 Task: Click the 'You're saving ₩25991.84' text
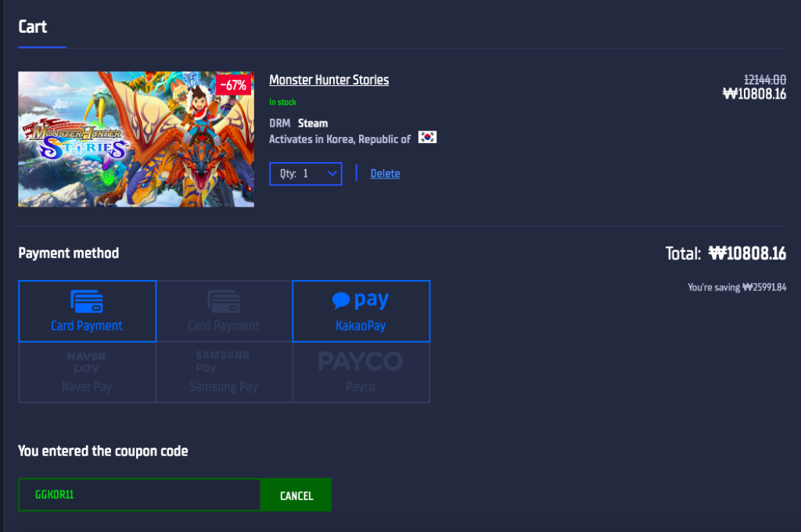coord(737,287)
